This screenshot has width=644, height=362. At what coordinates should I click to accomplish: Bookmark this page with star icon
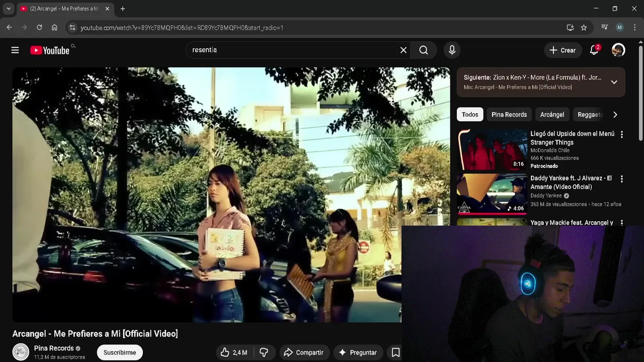(x=584, y=28)
